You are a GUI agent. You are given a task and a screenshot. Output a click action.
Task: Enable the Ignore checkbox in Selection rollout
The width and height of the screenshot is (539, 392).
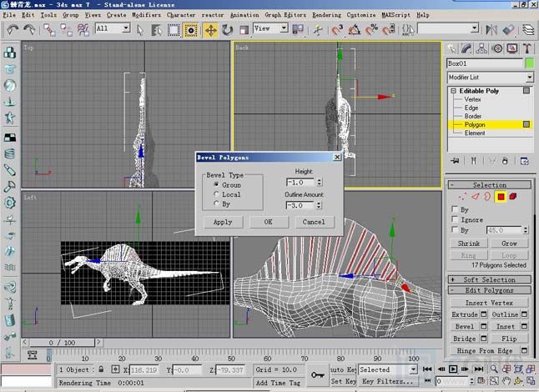(455, 219)
